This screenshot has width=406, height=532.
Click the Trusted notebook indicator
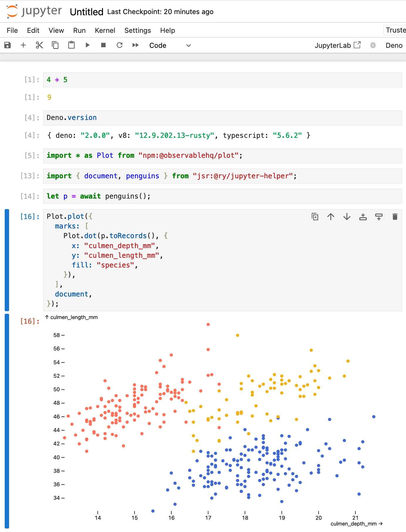point(395,30)
